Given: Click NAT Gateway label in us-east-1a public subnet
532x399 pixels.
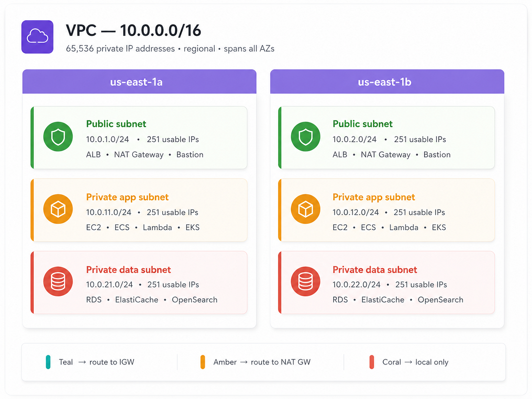Looking at the screenshot, I should click(139, 155).
